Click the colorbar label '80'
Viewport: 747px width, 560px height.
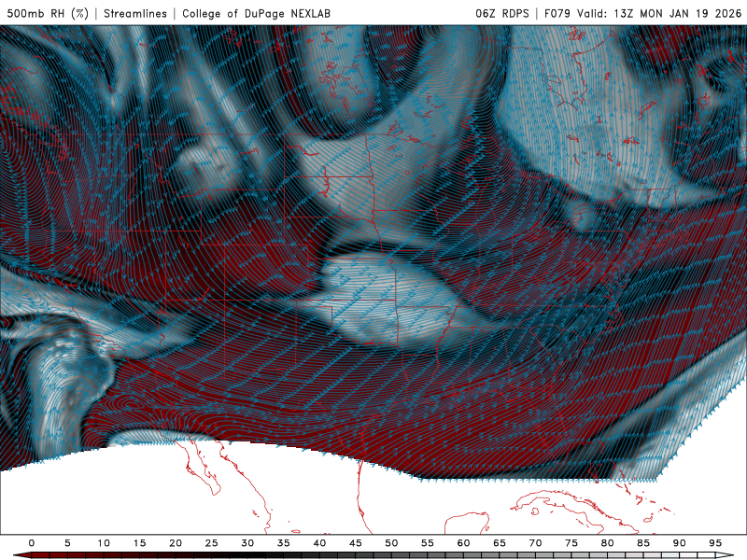click(608, 543)
